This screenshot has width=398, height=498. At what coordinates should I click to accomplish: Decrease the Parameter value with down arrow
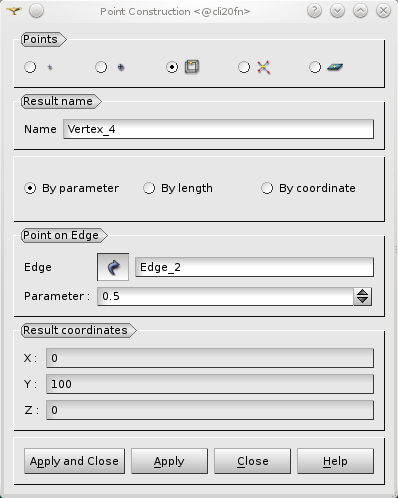tap(363, 300)
